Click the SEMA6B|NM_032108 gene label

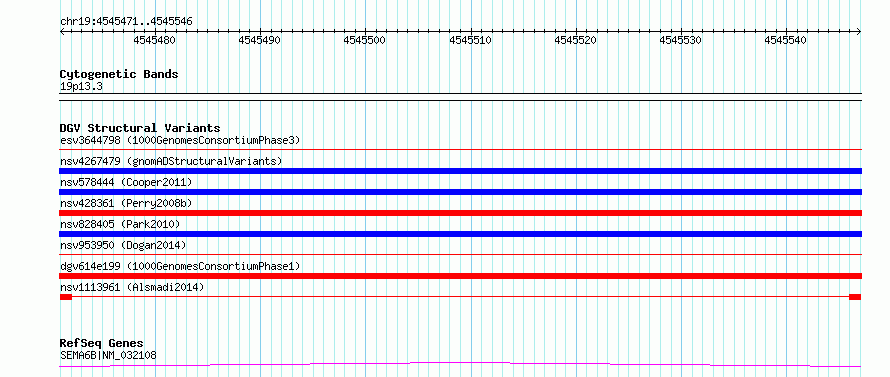point(108,355)
